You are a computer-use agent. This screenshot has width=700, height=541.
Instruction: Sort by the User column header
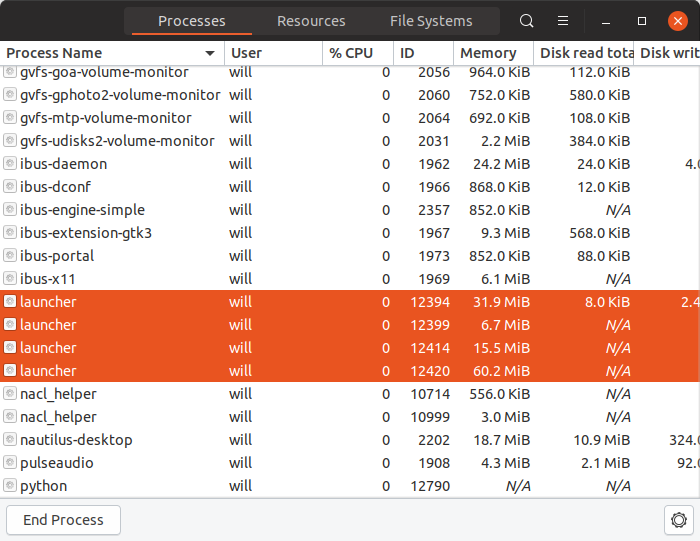click(x=246, y=53)
